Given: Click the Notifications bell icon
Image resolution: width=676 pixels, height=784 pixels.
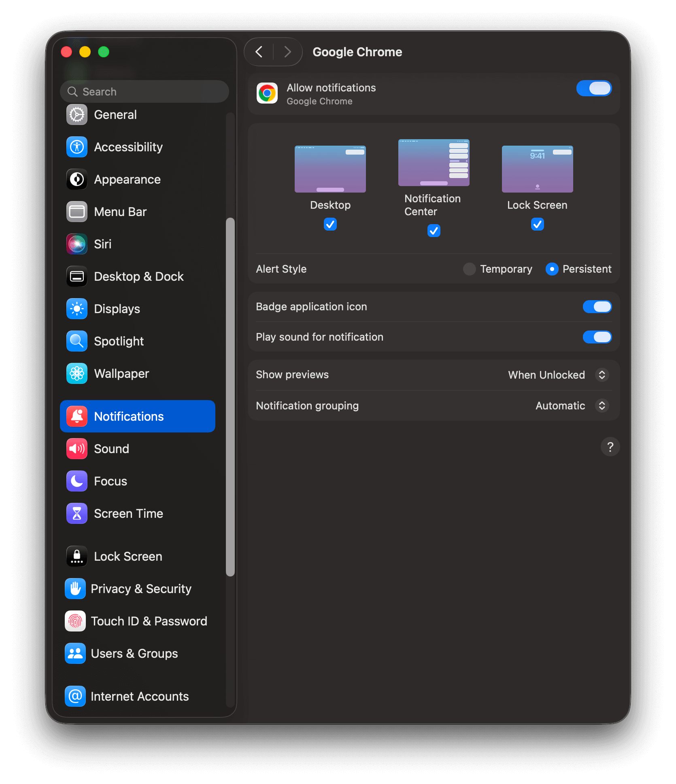Looking at the screenshot, I should 77,417.
